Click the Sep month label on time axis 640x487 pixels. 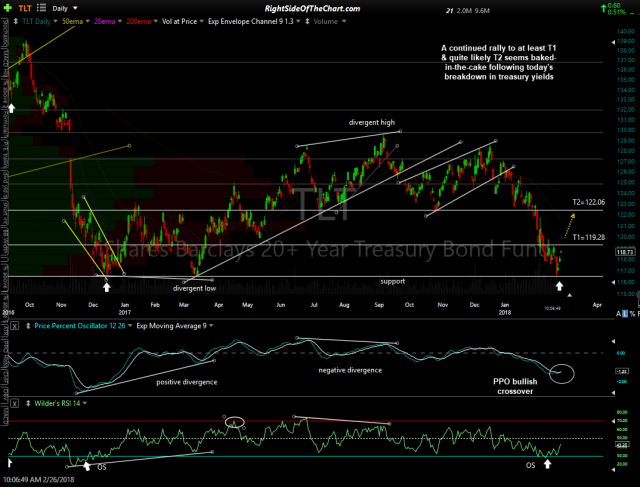click(x=379, y=305)
